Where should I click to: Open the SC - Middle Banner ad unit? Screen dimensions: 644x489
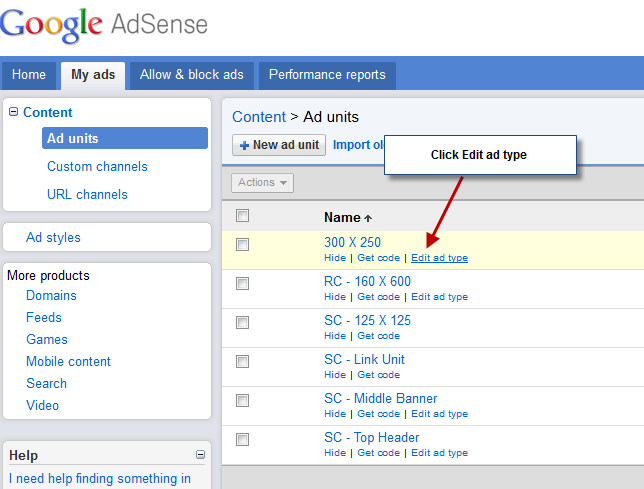click(x=381, y=398)
